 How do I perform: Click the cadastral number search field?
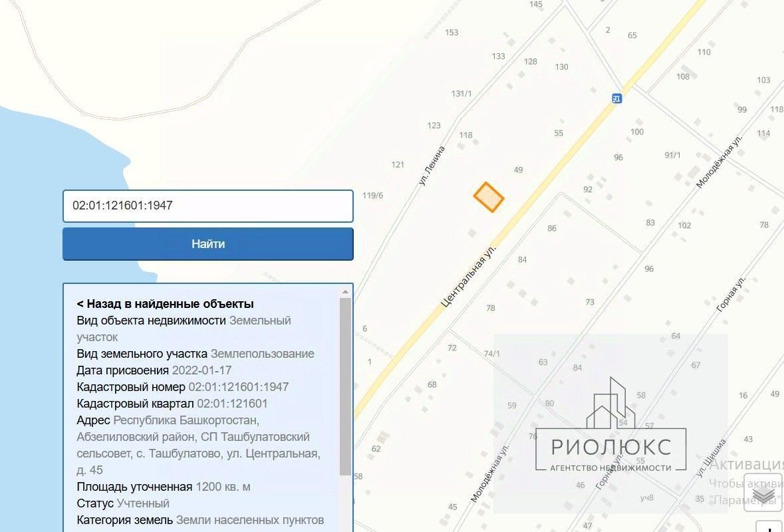pos(208,205)
